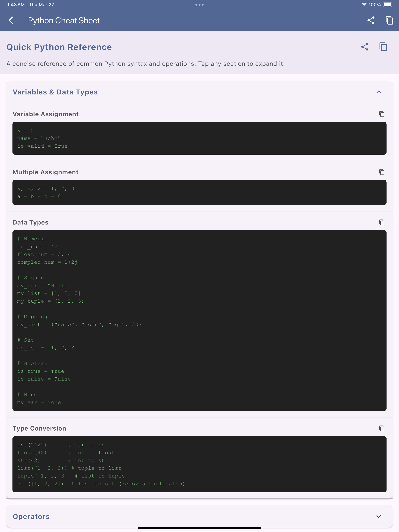The width and height of the screenshot is (399, 532).
Task: Tap the line a = b = c = 0
Action: [39, 196]
